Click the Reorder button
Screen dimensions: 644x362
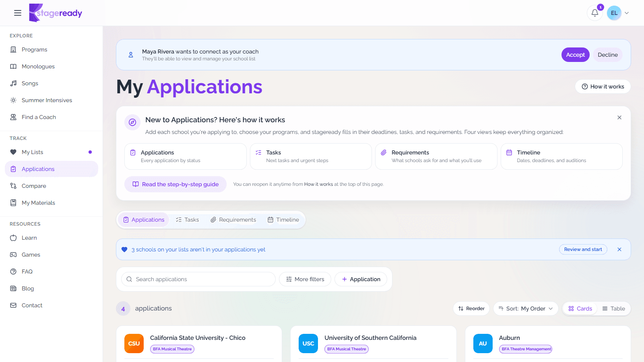pyautogui.click(x=471, y=309)
